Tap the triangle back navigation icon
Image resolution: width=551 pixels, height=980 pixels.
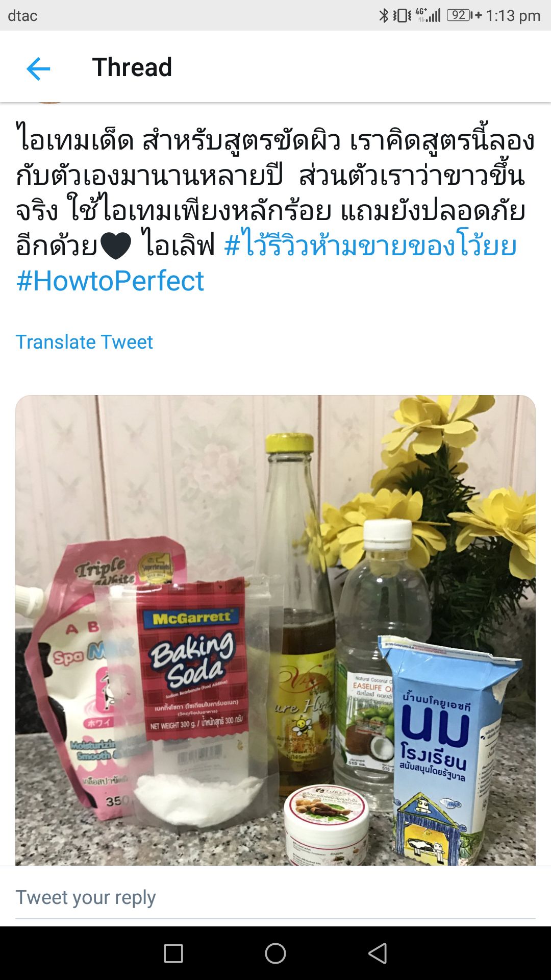(x=378, y=953)
